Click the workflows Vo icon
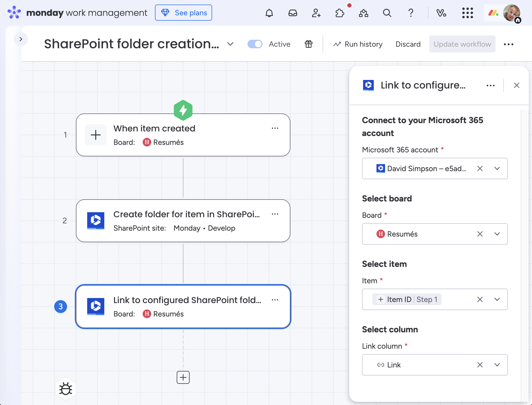Viewport: 532px width, 405px height. coord(441,13)
